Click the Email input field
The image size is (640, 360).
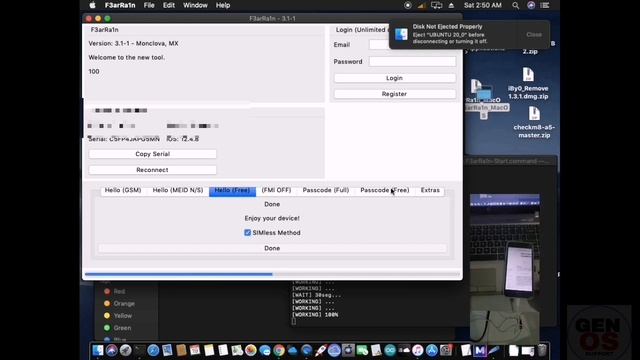379,45
